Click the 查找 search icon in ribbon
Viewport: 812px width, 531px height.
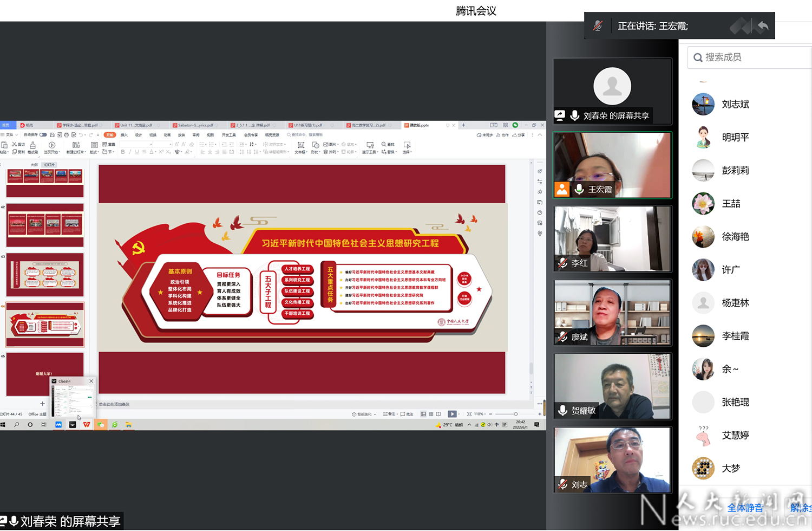[388, 144]
